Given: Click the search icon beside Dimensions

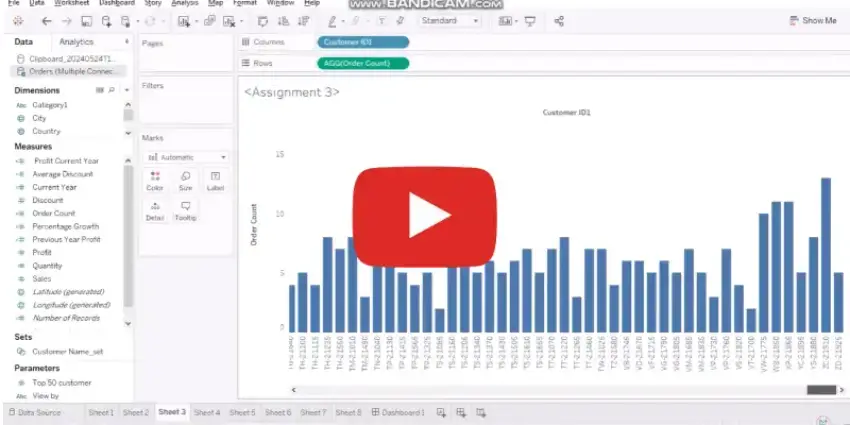Looking at the screenshot, I should [111, 90].
